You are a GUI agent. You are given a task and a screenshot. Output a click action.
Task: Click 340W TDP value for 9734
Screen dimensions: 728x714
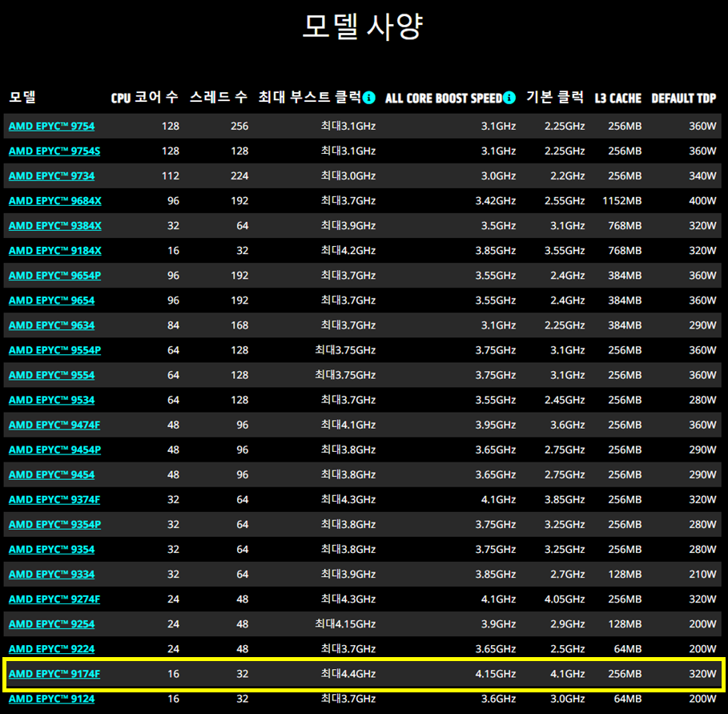pyautogui.click(x=702, y=176)
